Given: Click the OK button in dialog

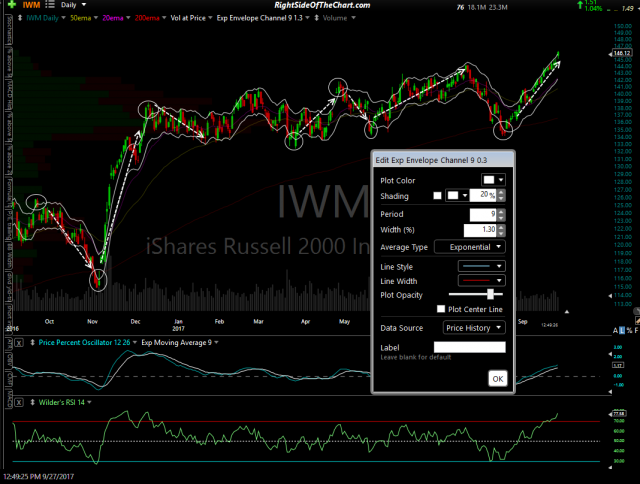Looking at the screenshot, I should [497, 378].
